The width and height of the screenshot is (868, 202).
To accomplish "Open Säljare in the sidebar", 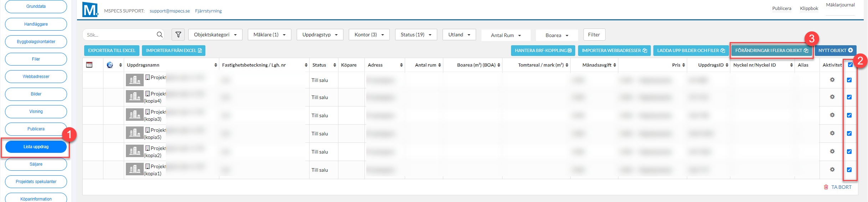I will [x=36, y=164].
